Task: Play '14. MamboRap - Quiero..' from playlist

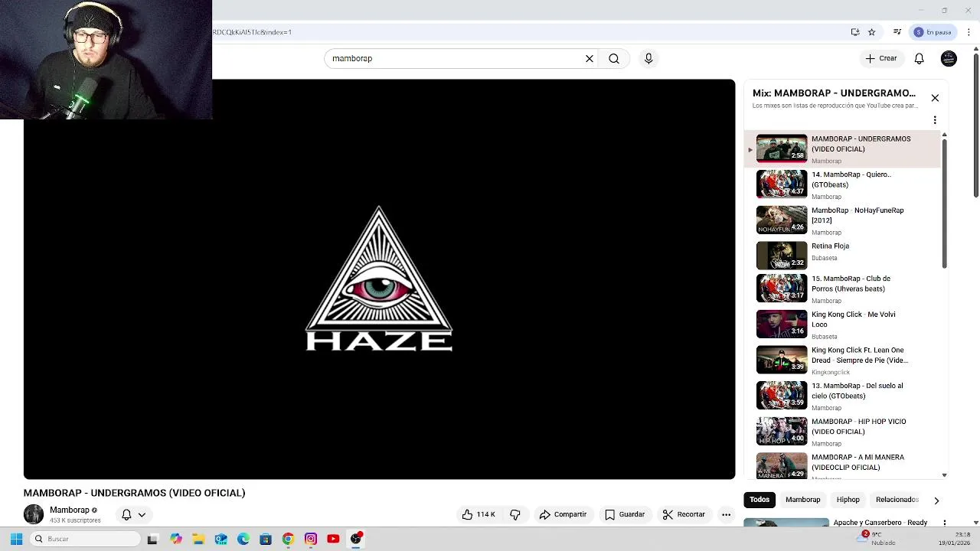Action: [842, 184]
